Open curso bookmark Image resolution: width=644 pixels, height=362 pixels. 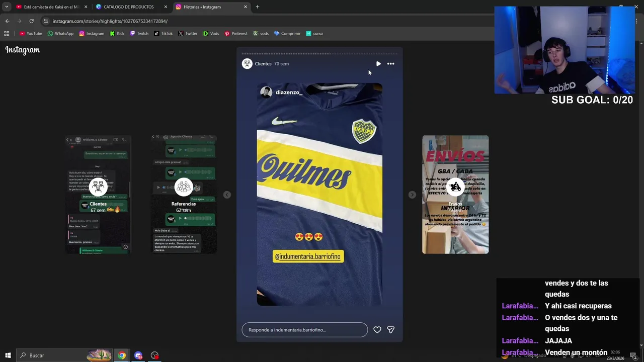(314, 34)
